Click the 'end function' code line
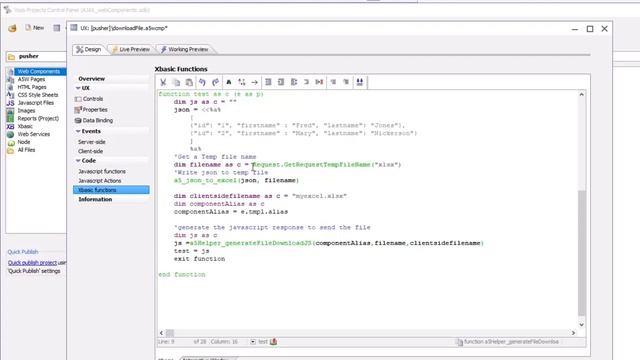The height and width of the screenshot is (360, 640). (x=182, y=275)
